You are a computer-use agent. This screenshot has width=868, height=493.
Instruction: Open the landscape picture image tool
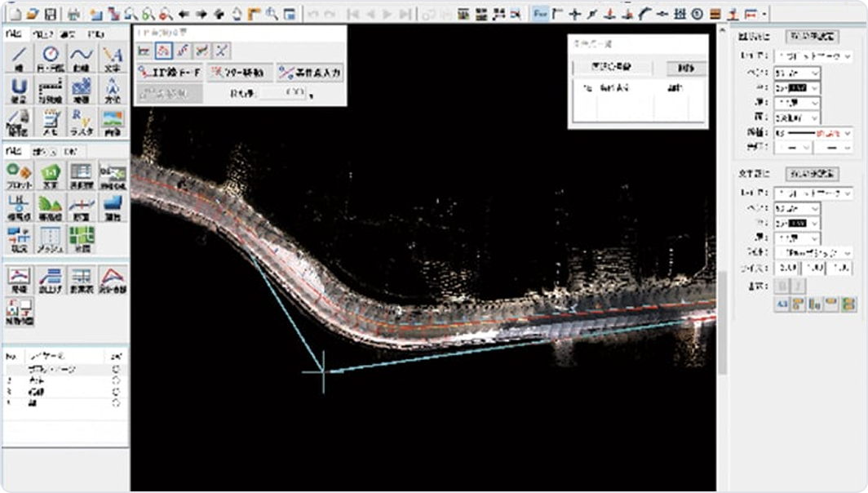[x=113, y=122]
